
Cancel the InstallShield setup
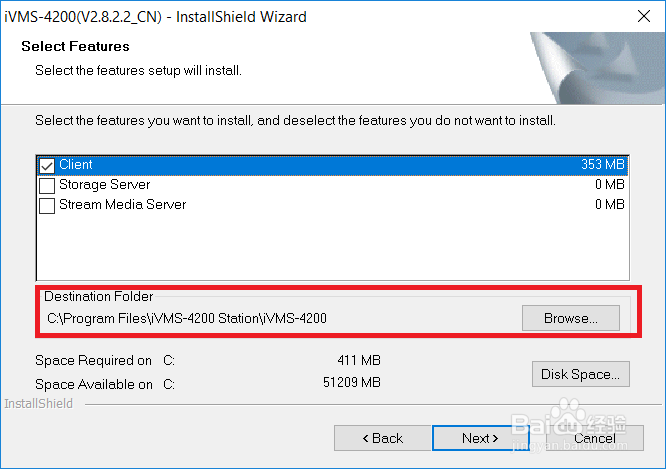[595, 438]
